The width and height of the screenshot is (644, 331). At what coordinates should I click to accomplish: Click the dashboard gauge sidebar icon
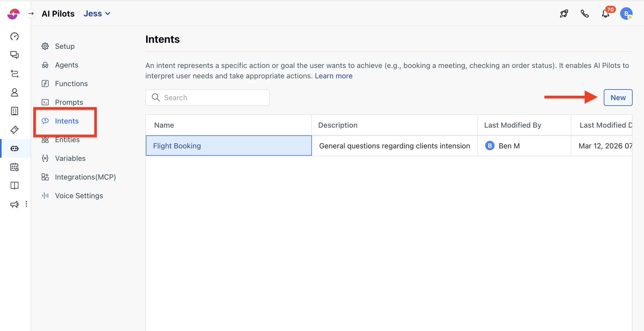point(15,37)
